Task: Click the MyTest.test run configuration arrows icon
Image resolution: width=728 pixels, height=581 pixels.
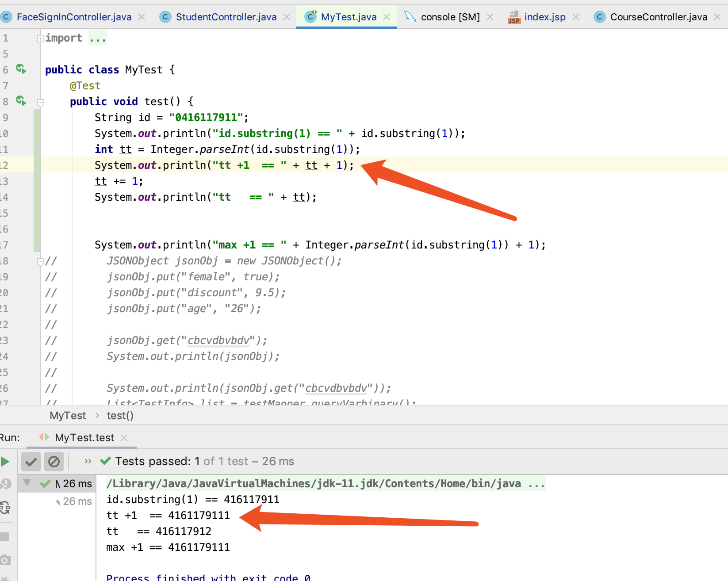Action: click(x=44, y=437)
